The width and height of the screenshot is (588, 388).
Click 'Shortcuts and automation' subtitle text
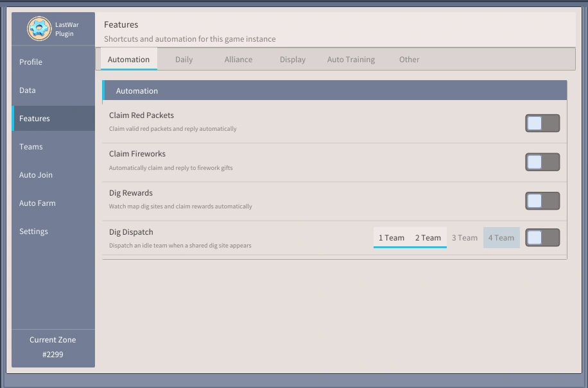(190, 39)
